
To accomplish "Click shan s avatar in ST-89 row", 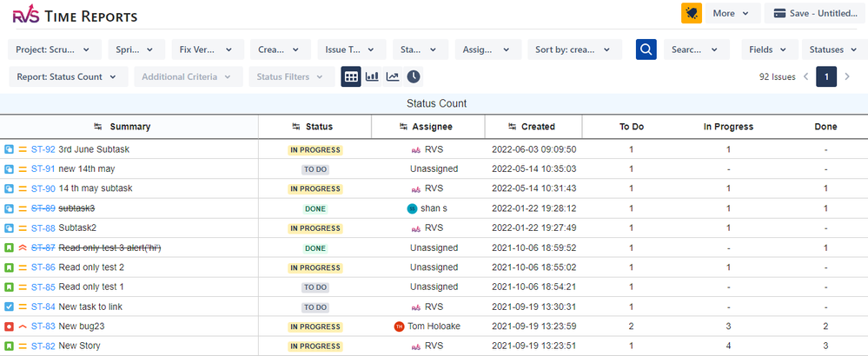I will (x=412, y=208).
